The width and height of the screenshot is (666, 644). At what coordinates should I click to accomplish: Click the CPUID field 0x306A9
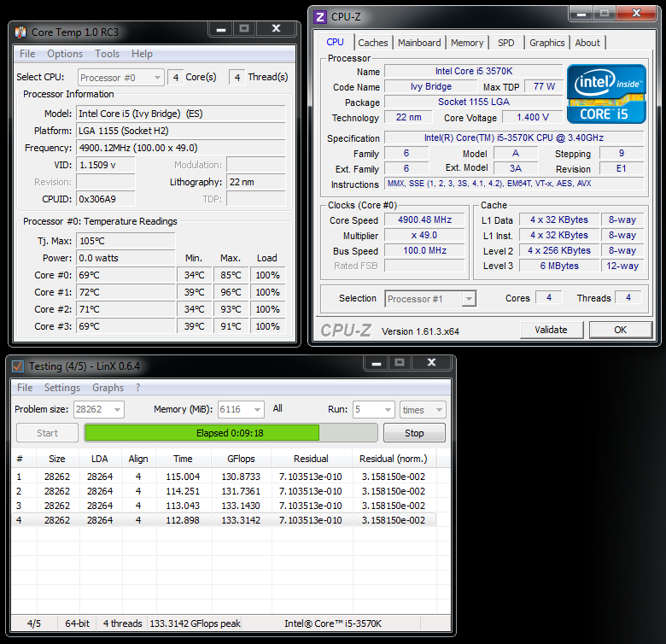click(x=105, y=199)
